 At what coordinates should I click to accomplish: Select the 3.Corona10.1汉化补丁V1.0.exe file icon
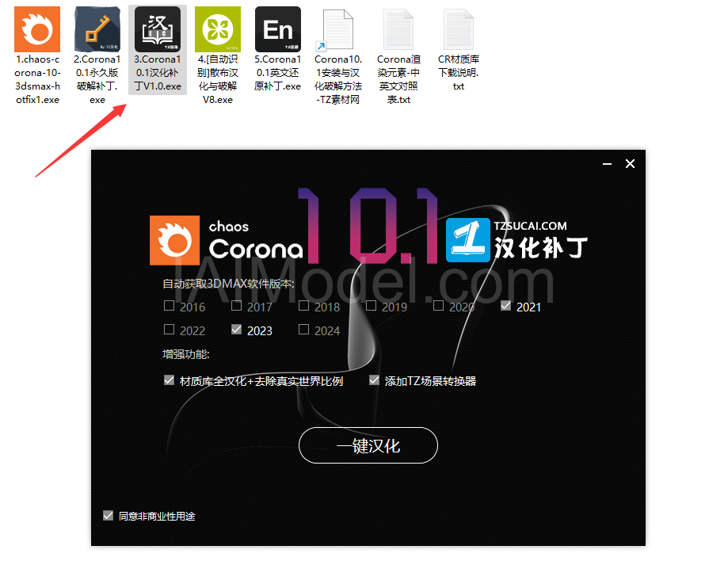pyautogui.click(x=158, y=29)
